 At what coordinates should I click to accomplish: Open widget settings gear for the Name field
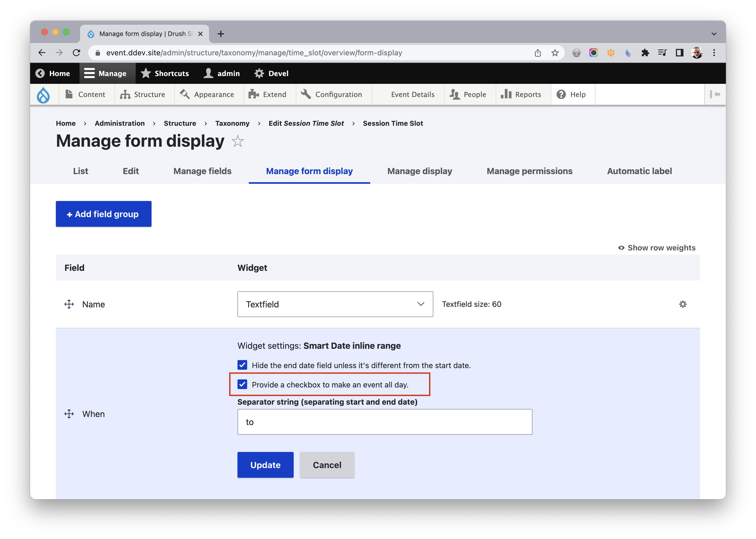click(x=683, y=304)
